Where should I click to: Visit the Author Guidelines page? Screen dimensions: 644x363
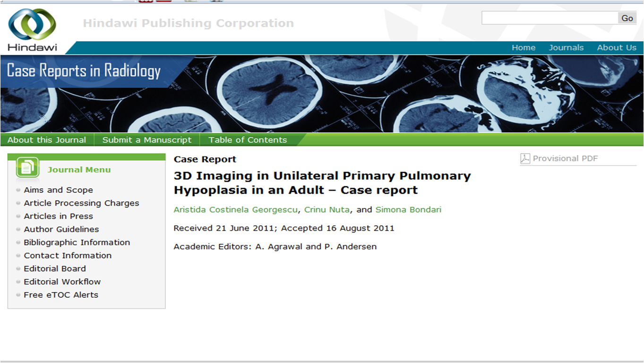[x=61, y=229]
